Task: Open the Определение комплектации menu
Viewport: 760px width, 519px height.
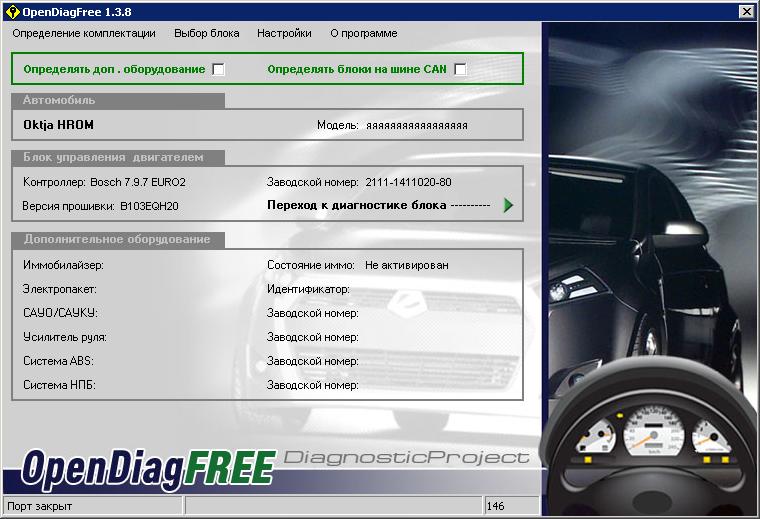Action: coord(84,33)
